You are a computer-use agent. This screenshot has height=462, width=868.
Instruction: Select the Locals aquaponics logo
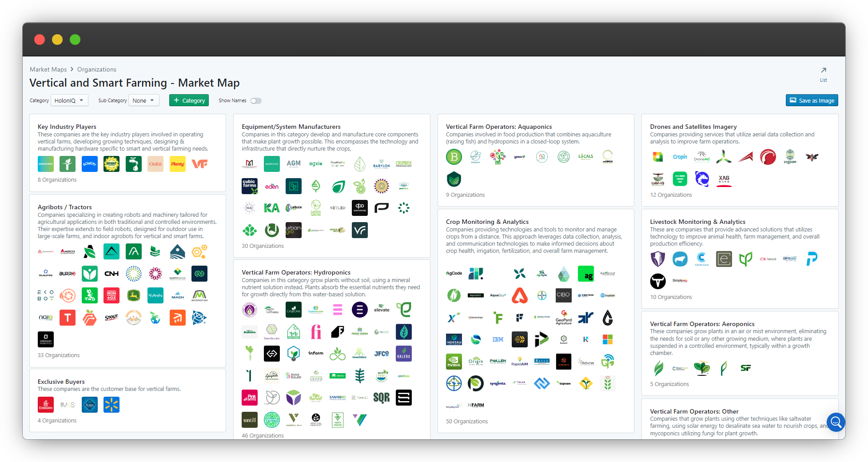coord(586,156)
